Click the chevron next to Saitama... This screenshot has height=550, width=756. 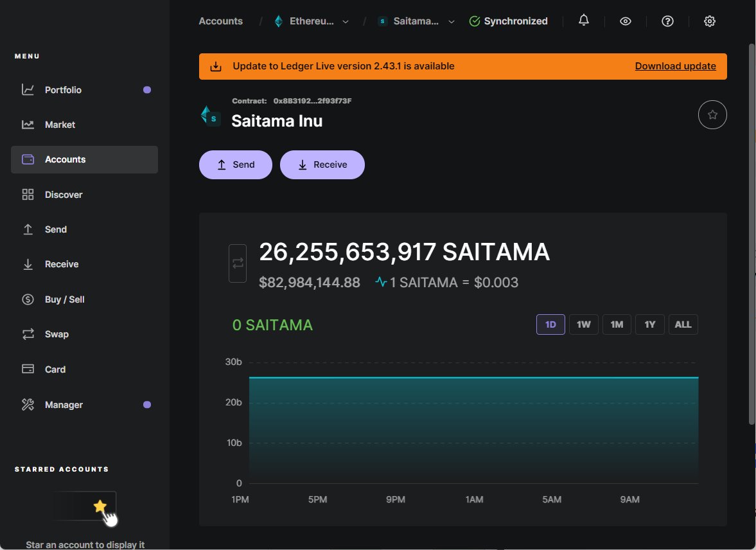pyautogui.click(x=452, y=22)
